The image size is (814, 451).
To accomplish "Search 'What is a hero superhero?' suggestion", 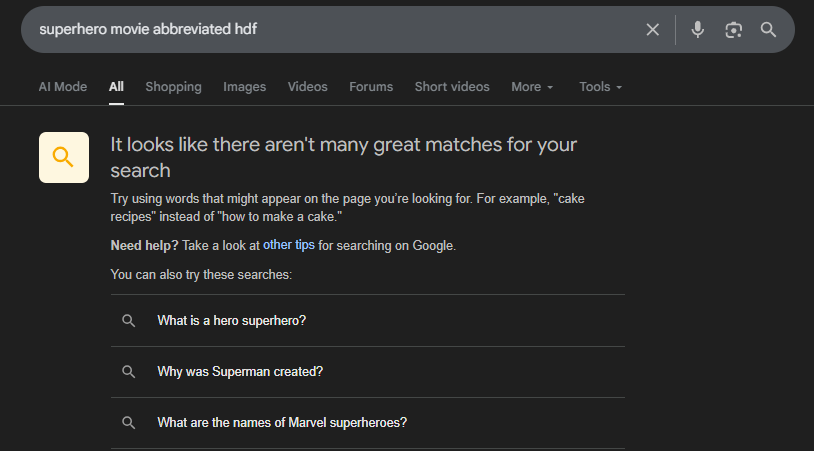I will [x=368, y=321].
